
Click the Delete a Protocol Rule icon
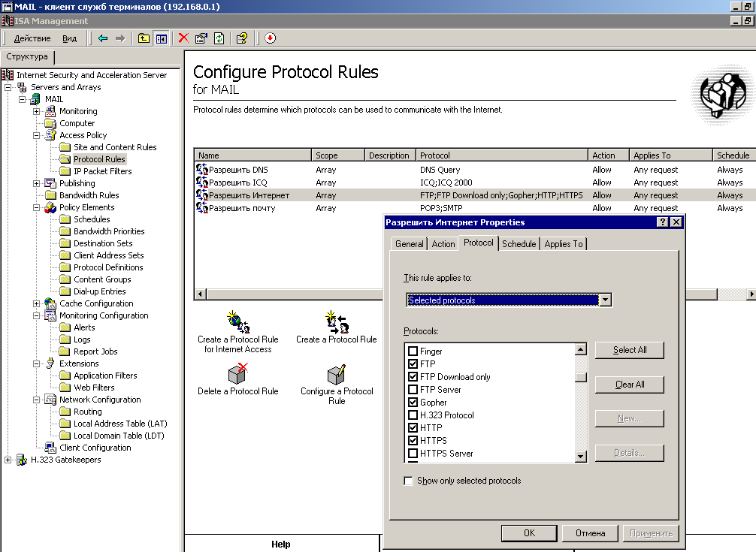point(238,374)
